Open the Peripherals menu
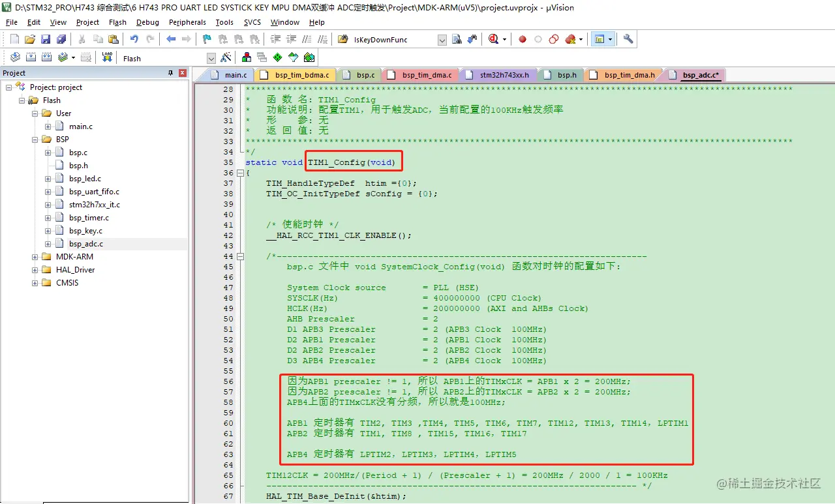Image resolution: width=835 pixels, height=504 pixels. [x=187, y=22]
